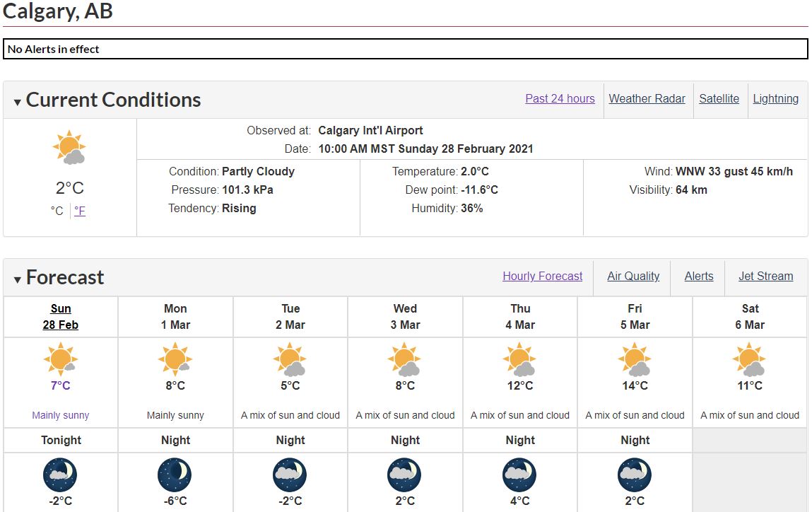812x512 pixels.
Task: Switch temperature units to Fahrenheit
Action: (80, 211)
